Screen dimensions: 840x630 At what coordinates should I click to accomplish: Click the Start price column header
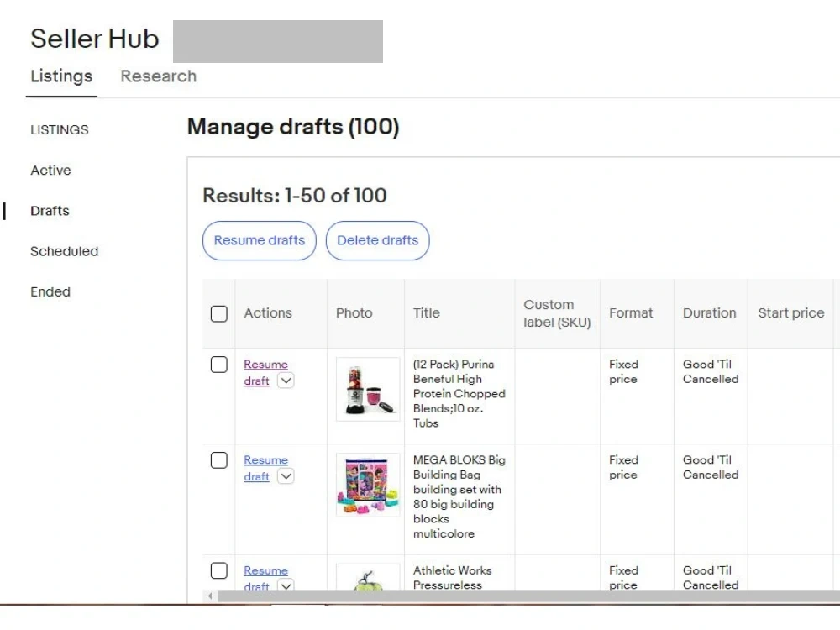[791, 313]
